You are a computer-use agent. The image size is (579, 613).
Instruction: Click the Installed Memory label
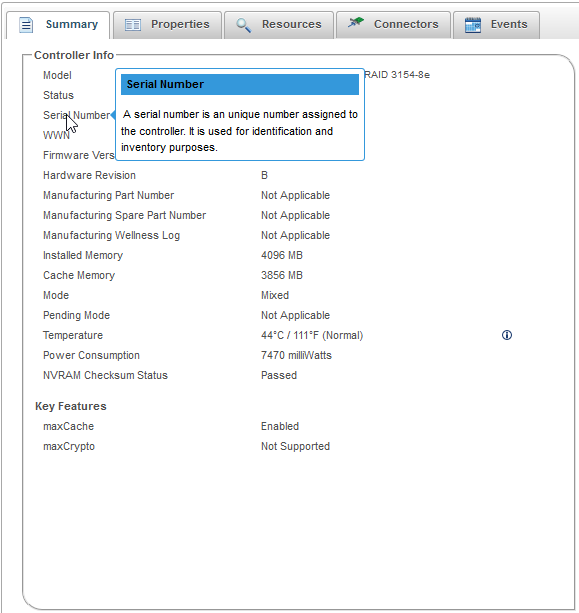(83, 255)
